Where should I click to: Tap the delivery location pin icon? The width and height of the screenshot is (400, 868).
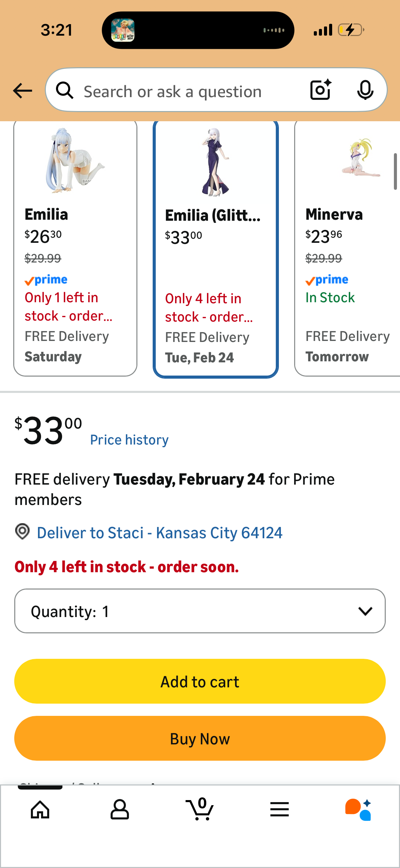point(22,531)
